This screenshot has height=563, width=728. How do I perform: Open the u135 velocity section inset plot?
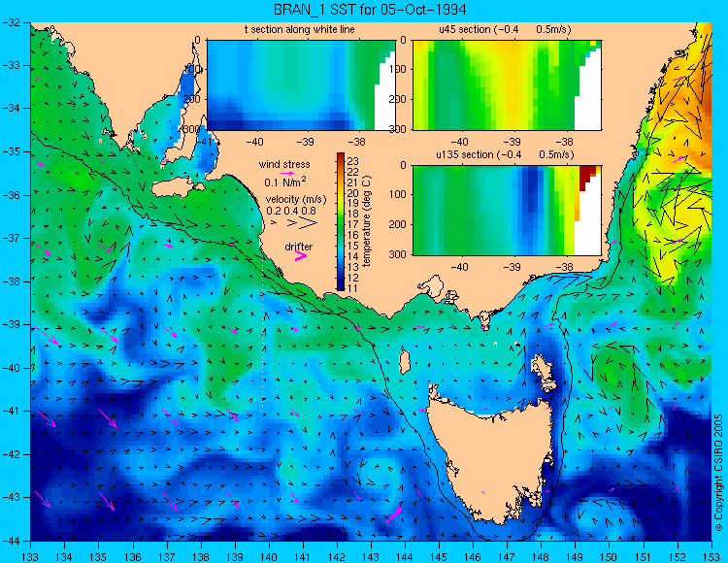tap(507, 211)
